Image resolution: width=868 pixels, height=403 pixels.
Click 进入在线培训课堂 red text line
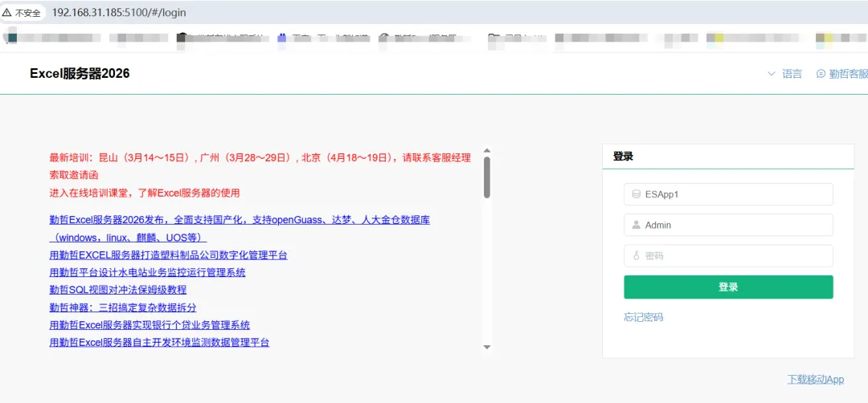coord(145,193)
